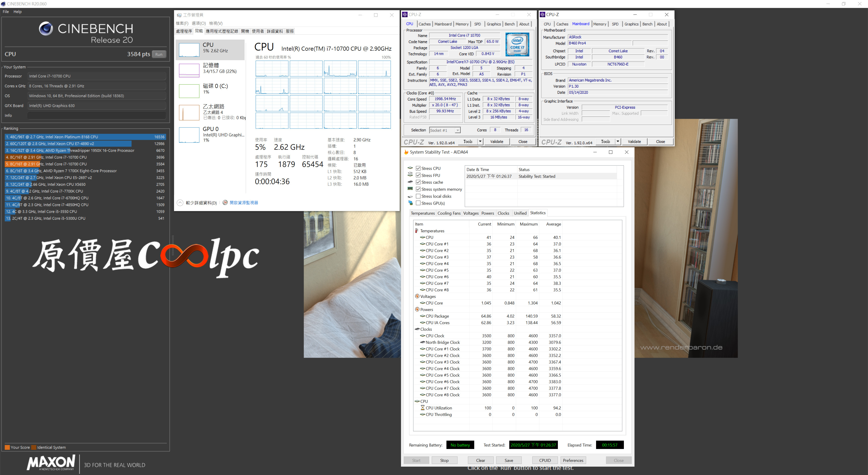
Task: Click the Clear button in AIDA64
Action: click(x=481, y=460)
